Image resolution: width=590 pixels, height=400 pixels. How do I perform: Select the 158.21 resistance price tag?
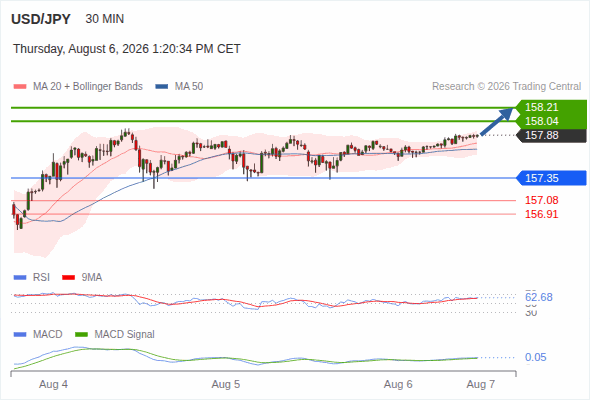551,107
